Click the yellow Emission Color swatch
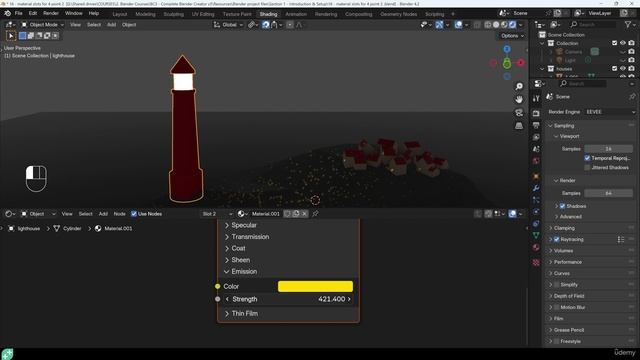Image resolution: width=640 pixels, height=360 pixels. click(x=315, y=287)
